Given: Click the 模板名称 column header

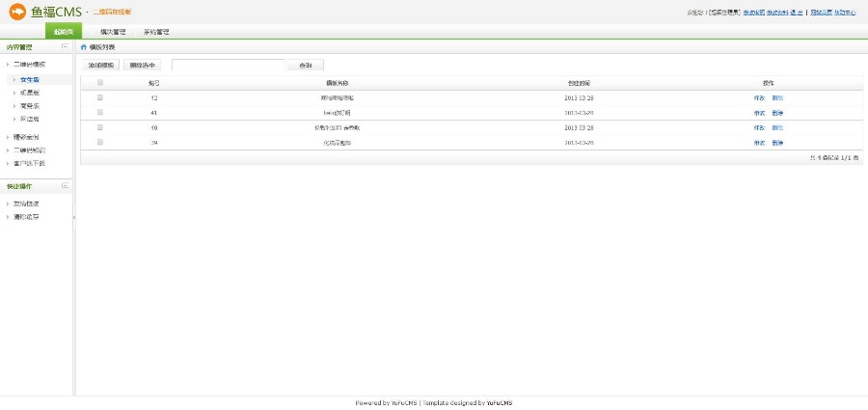Looking at the screenshot, I should coord(337,83).
